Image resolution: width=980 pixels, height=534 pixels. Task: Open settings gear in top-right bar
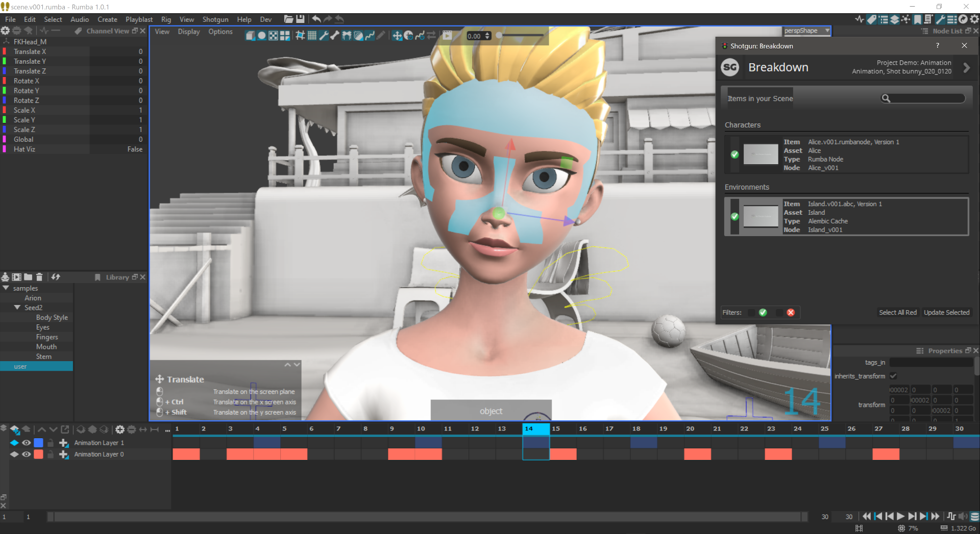pyautogui.click(x=974, y=19)
